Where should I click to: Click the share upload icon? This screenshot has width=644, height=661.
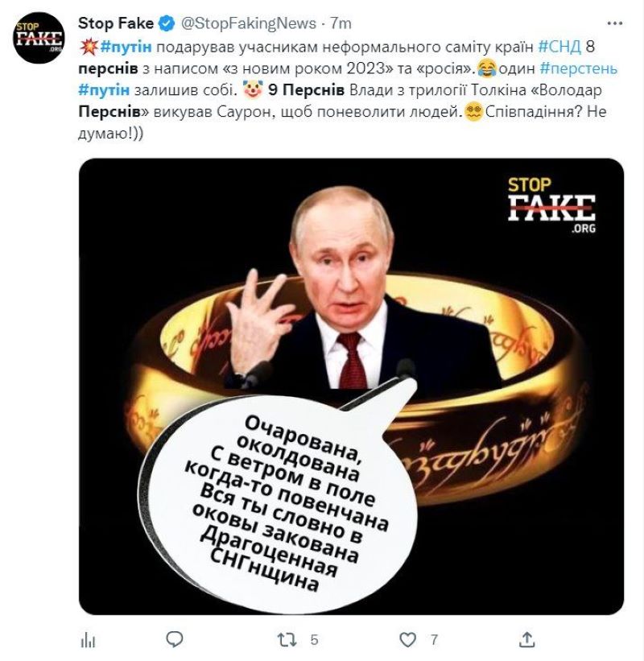(527, 639)
